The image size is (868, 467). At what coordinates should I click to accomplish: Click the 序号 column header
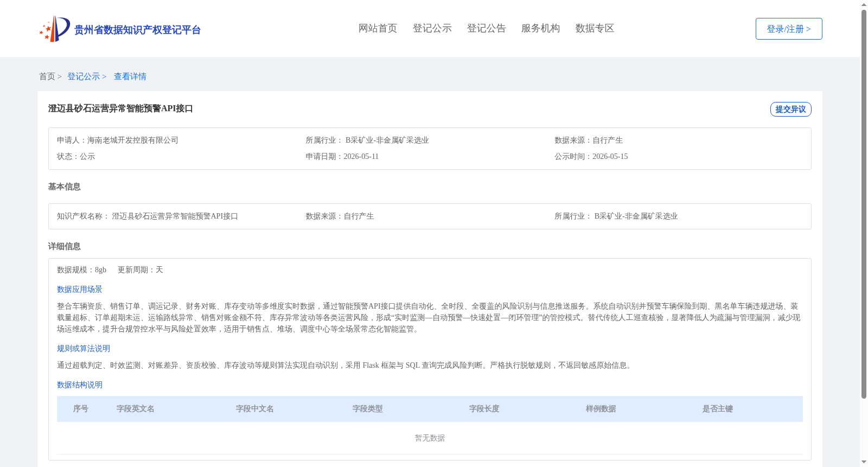click(x=81, y=408)
